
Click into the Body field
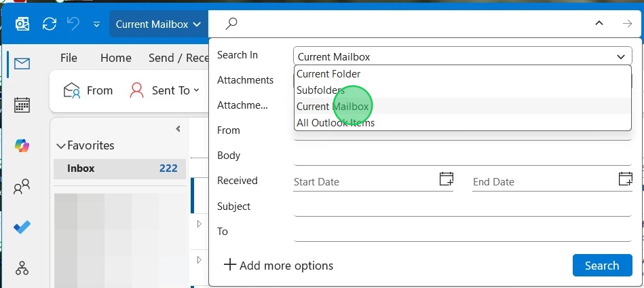[462, 156]
